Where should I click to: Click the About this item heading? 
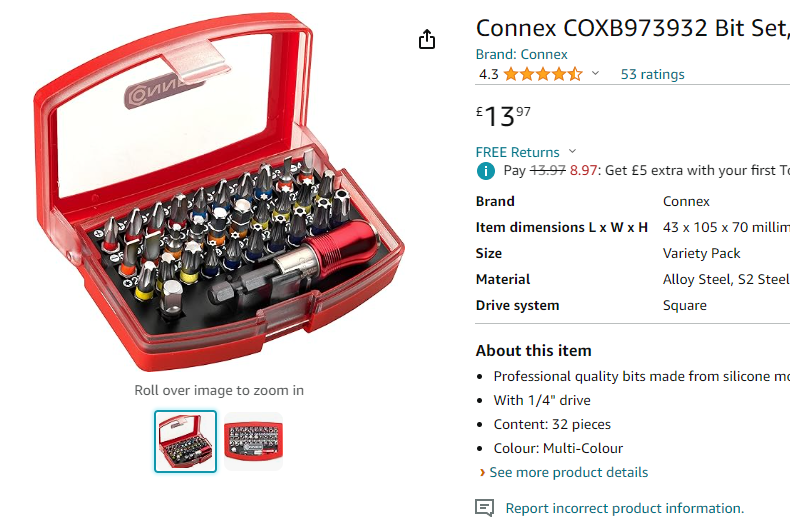pyautogui.click(x=533, y=350)
